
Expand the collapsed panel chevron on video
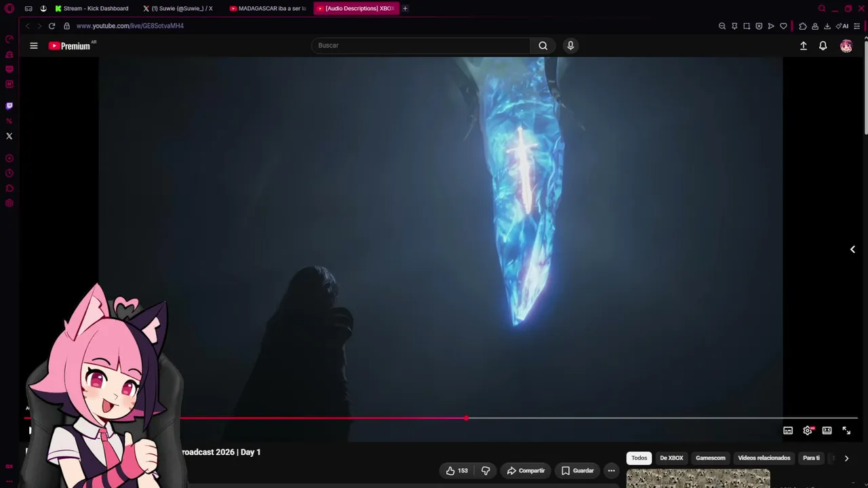pyautogui.click(x=852, y=249)
